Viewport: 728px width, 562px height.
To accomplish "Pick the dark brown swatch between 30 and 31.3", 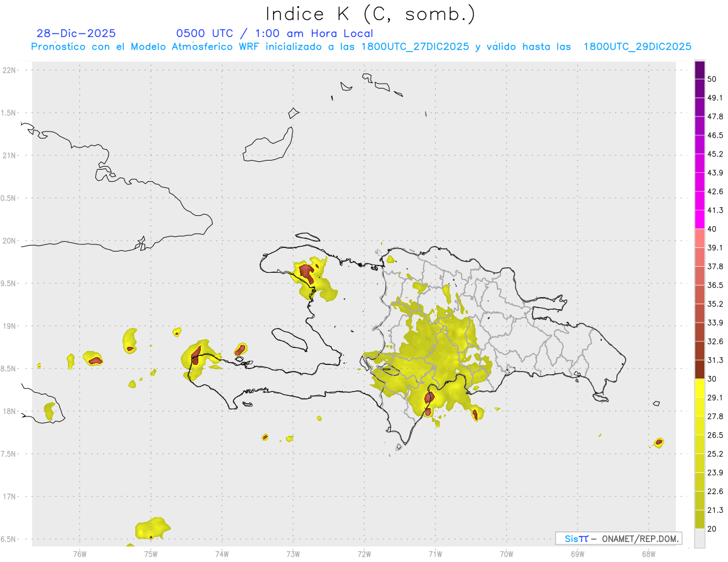I will (699, 369).
